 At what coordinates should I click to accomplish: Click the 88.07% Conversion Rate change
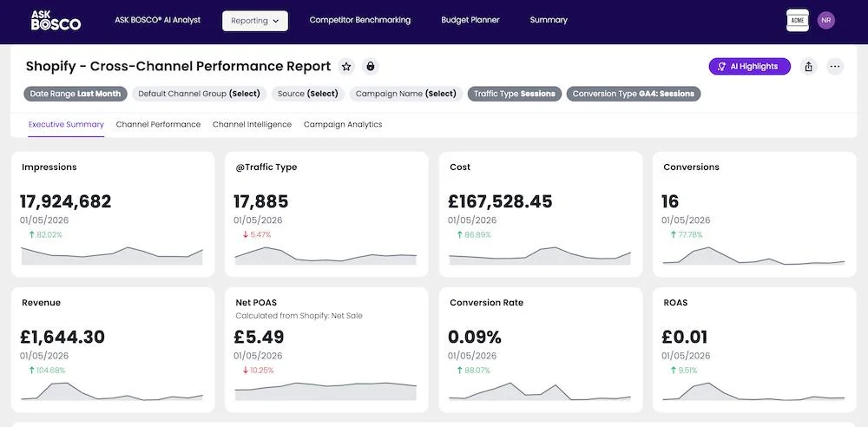point(473,370)
